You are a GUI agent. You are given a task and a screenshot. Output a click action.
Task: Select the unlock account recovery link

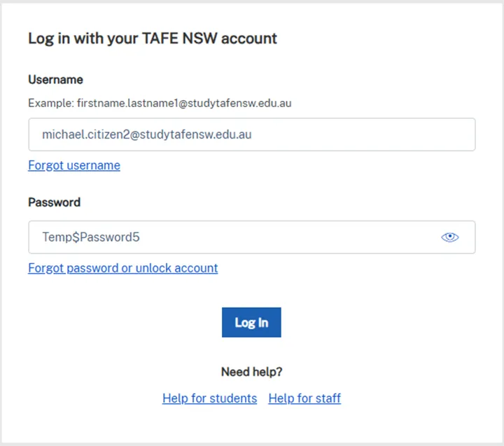[x=123, y=268]
